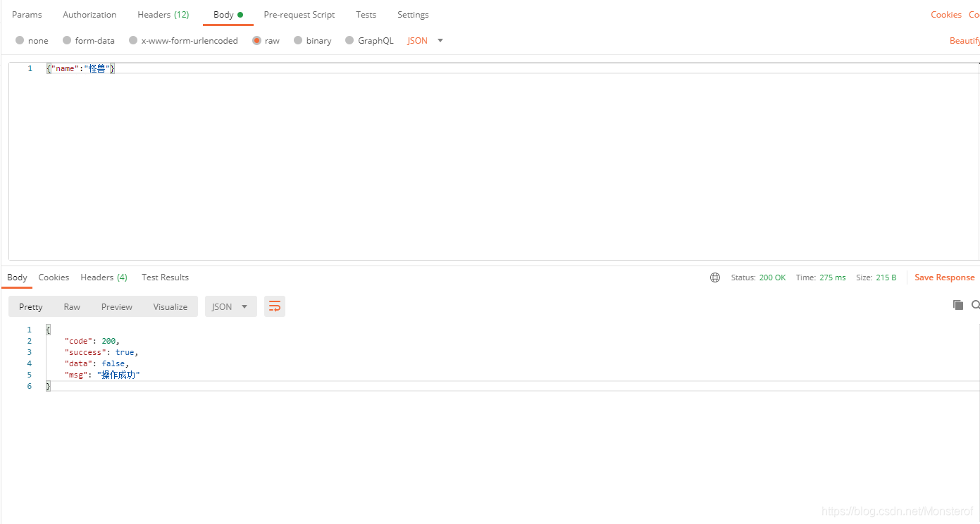Image resolution: width=980 pixels, height=524 pixels.
Task: Click the "name" key in request body
Action: (65, 68)
